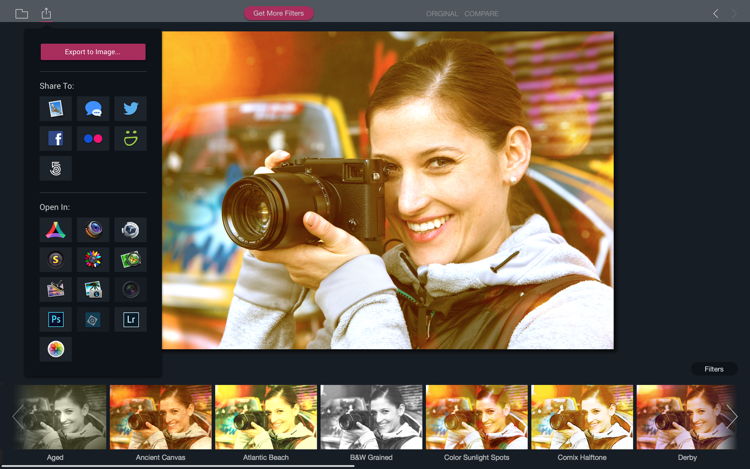Viewport: 750px width, 469px height.
Task: Share photo to Facebook
Action: pos(56,139)
